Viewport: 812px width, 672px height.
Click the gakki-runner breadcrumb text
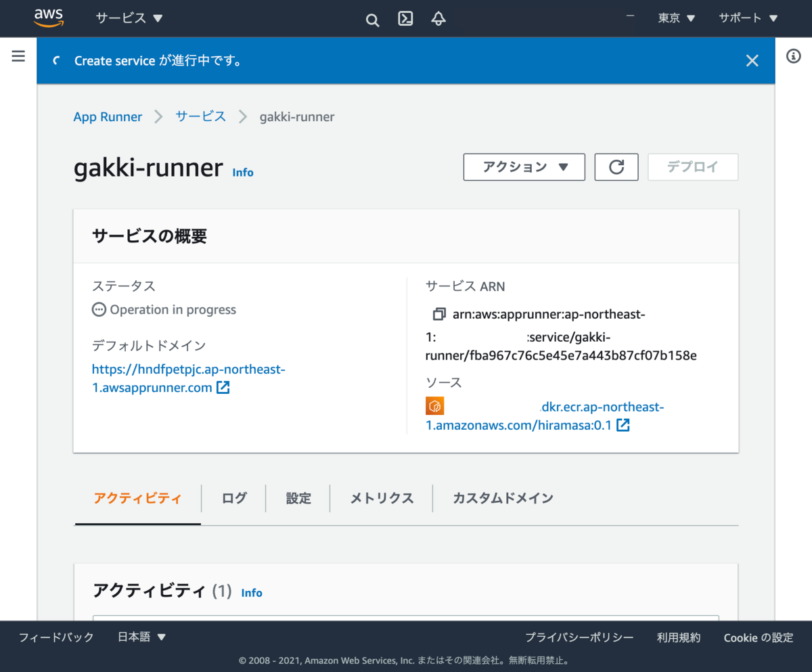[x=297, y=117]
